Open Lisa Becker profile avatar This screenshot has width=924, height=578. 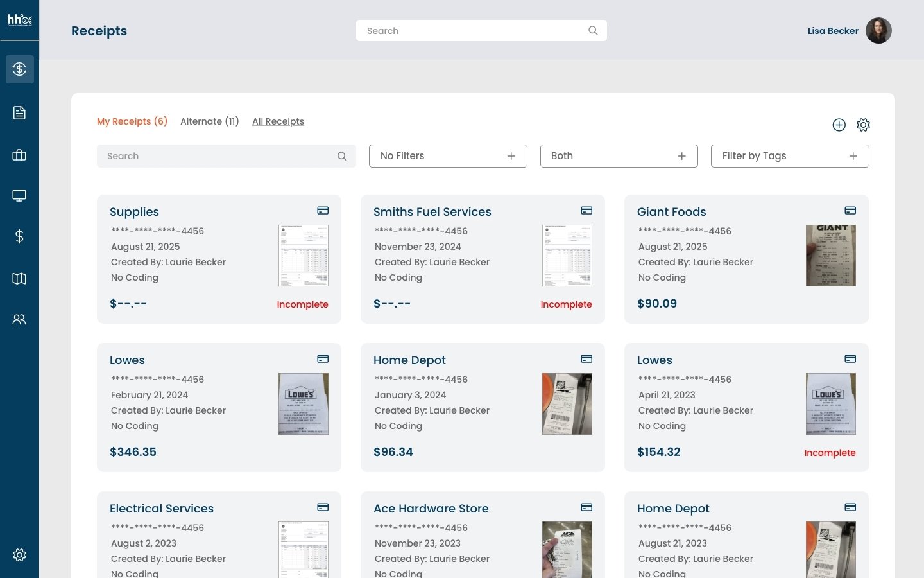[878, 31]
